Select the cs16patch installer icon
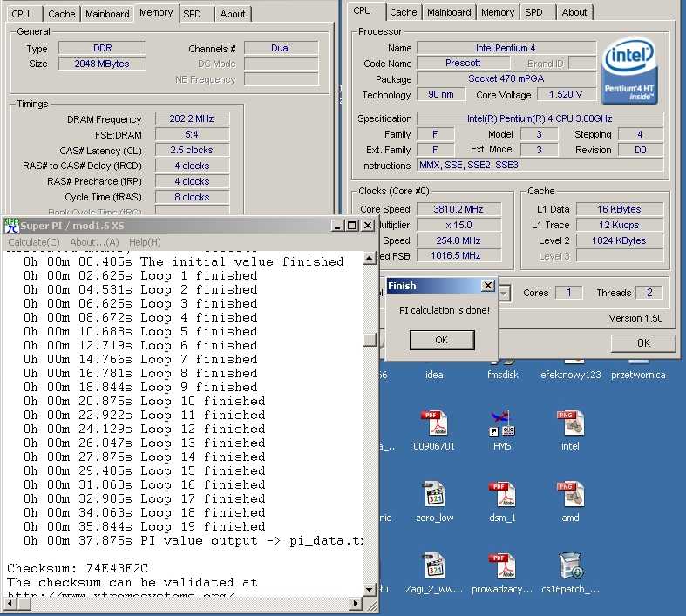The image size is (686, 616). 570,567
